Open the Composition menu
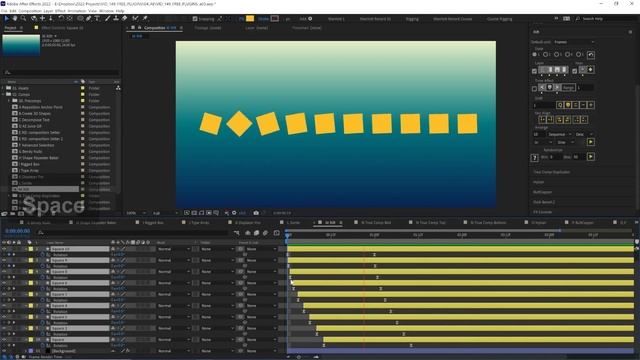The image size is (640, 360). coord(30,11)
